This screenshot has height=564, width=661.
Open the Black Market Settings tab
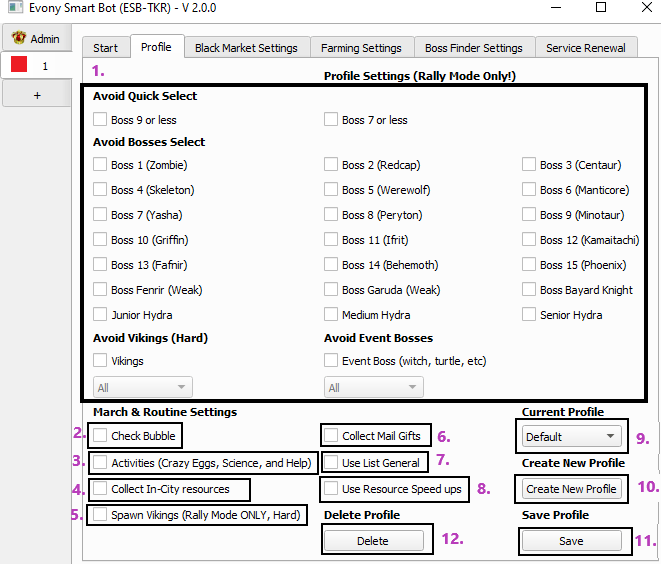click(246, 47)
